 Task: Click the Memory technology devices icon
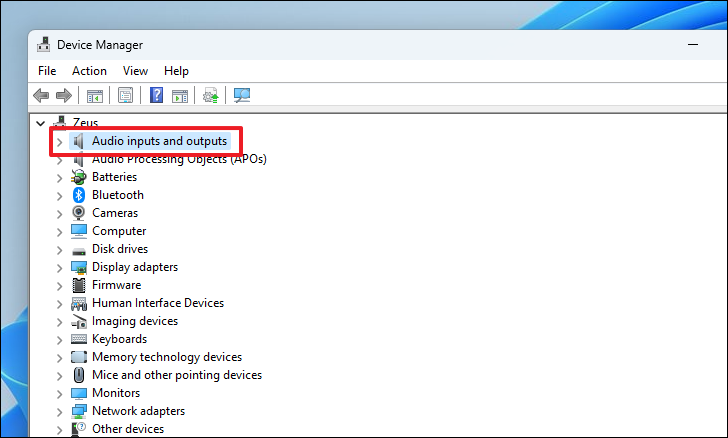tap(79, 357)
